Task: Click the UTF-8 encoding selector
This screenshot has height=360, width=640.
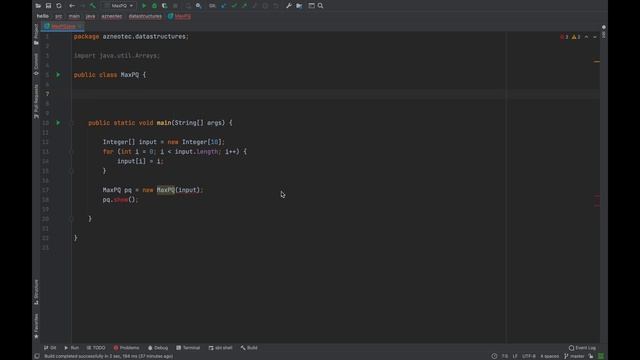Action: [x=529, y=356]
